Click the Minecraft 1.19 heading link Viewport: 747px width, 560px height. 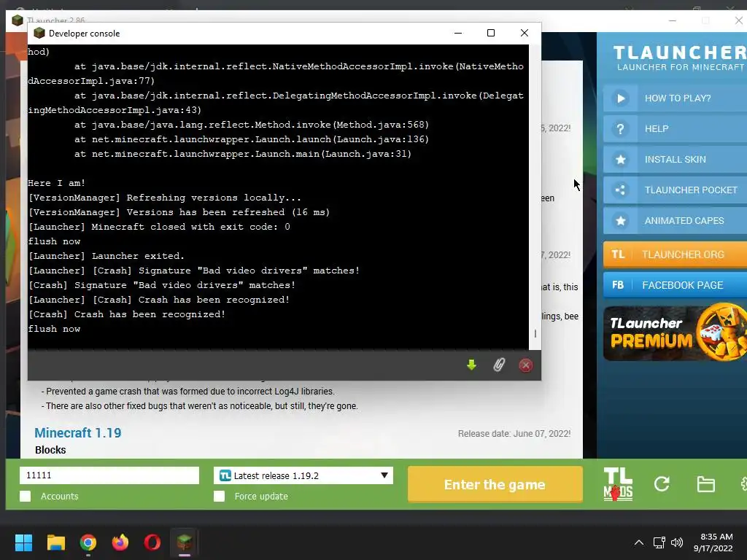pos(77,433)
